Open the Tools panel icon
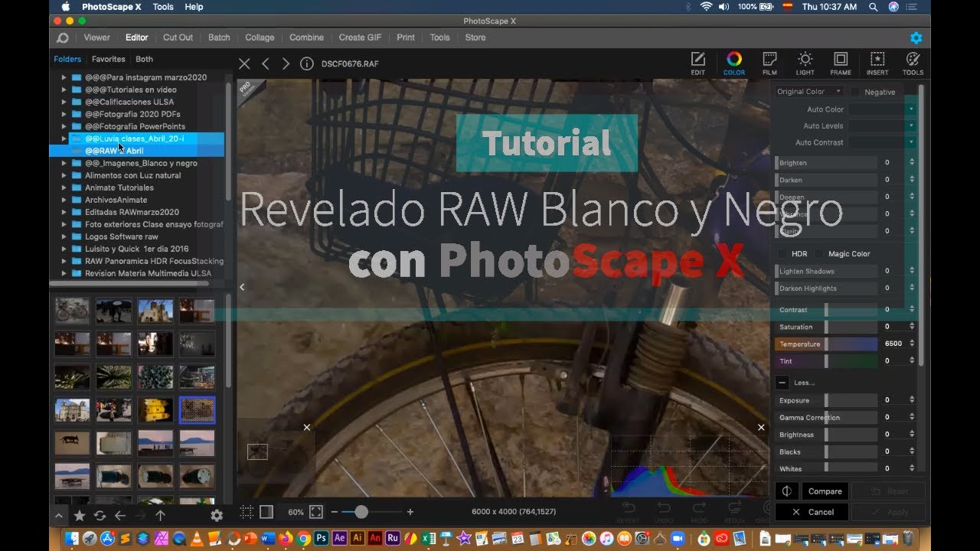This screenshot has width=980, height=551. coord(913,64)
